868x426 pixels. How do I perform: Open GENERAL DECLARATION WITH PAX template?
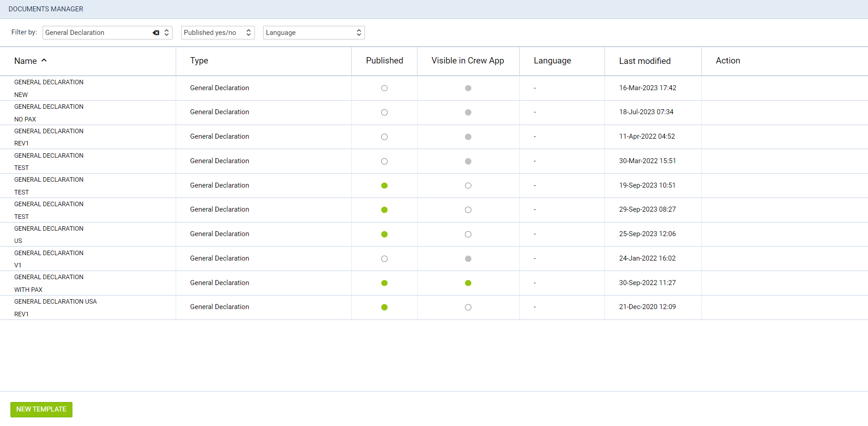49,283
